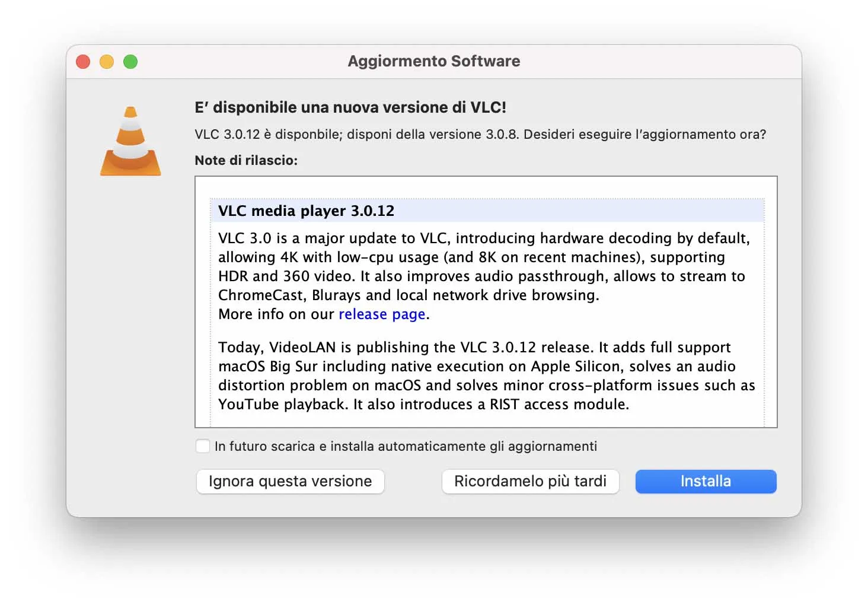Skip this version with 'Ignora questa versione'
The image size is (868, 605).
pyautogui.click(x=290, y=481)
